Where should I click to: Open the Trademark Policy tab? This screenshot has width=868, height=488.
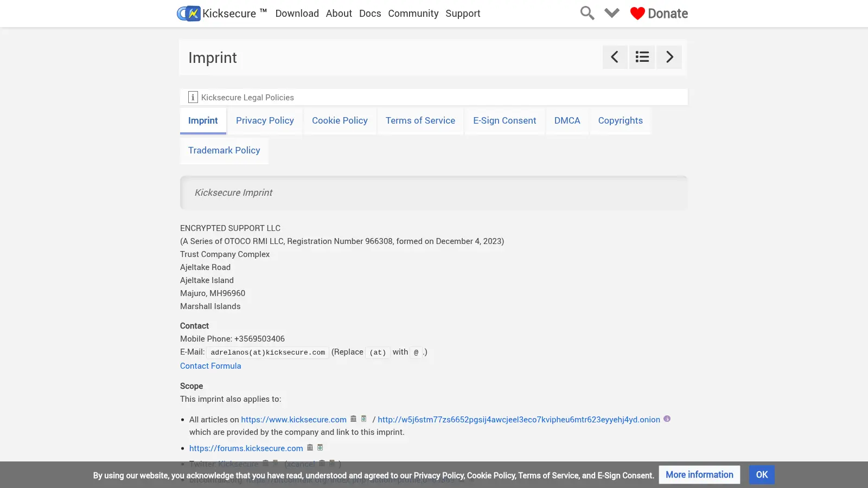click(224, 150)
